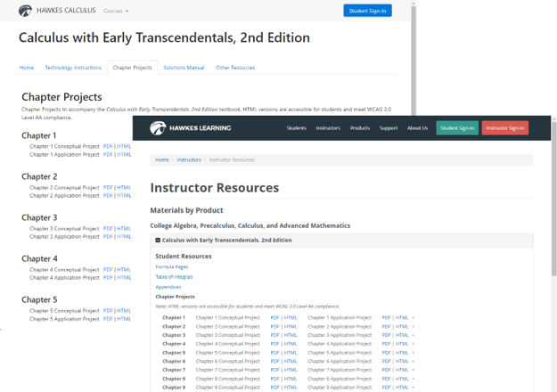Open the Appendices link under Student Resources
Image resolution: width=557 pixels, height=392 pixels.
pyautogui.click(x=168, y=287)
